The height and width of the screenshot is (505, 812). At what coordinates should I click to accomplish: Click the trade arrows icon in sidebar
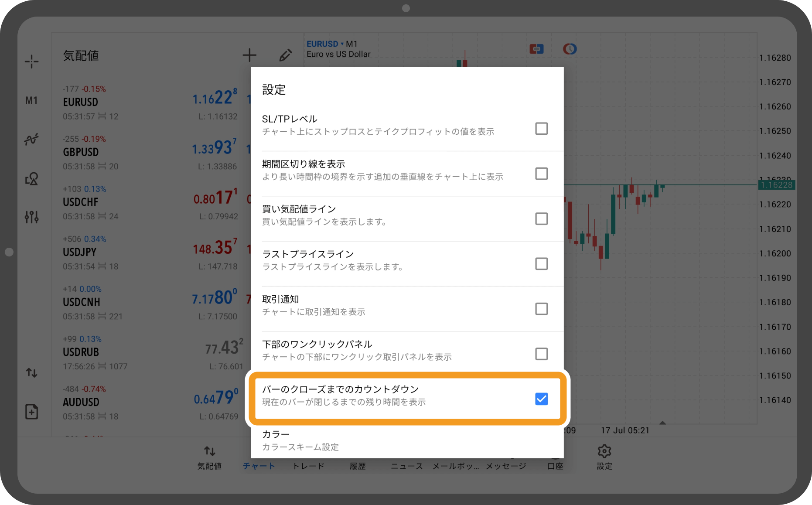(31, 373)
